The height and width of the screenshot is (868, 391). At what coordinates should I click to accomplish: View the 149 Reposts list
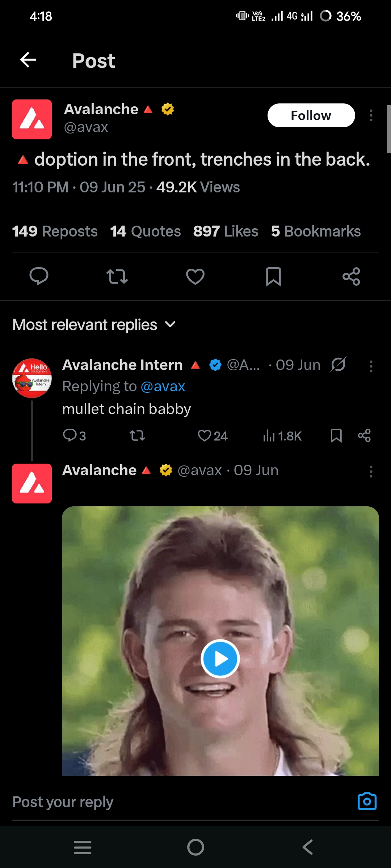(x=55, y=231)
